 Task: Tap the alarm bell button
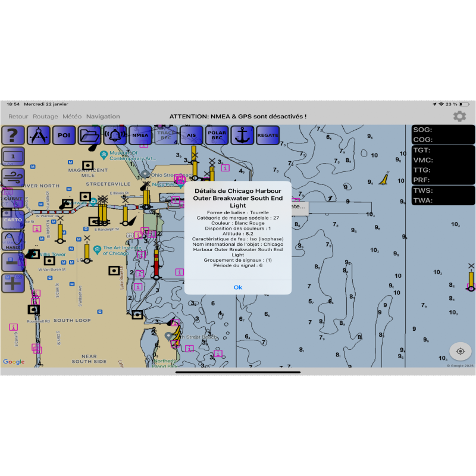coord(115,136)
